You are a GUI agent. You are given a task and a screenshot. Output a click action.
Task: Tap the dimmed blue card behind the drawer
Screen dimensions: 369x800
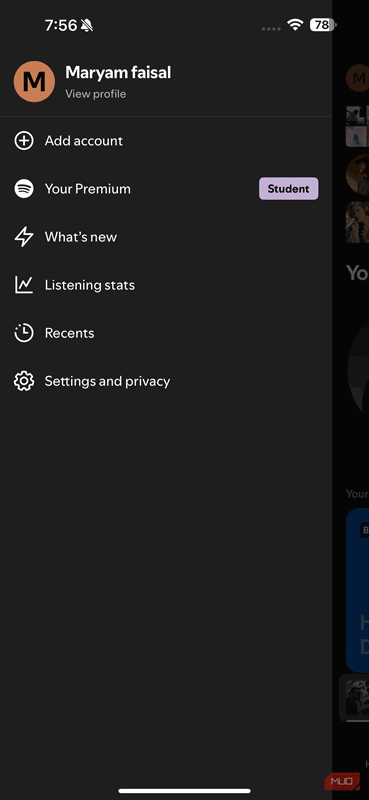[x=357, y=590]
